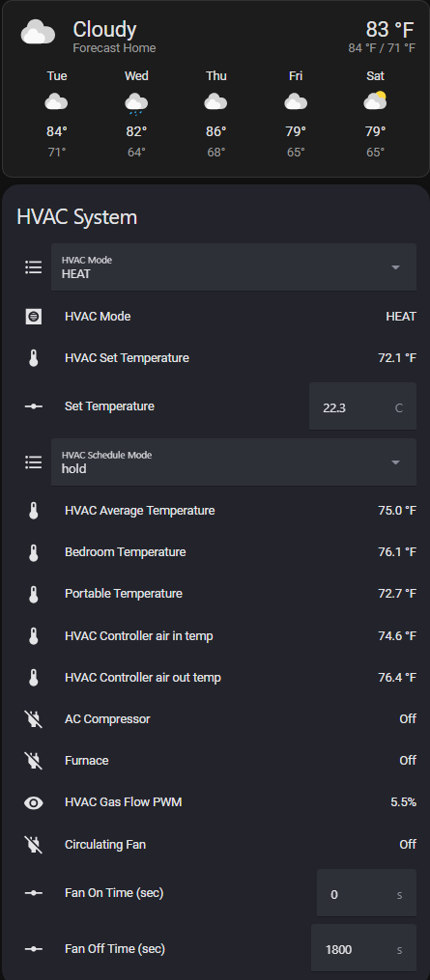Click list icon beside HVAC Schedule Mode
The height and width of the screenshot is (980, 430).
pyautogui.click(x=33, y=462)
